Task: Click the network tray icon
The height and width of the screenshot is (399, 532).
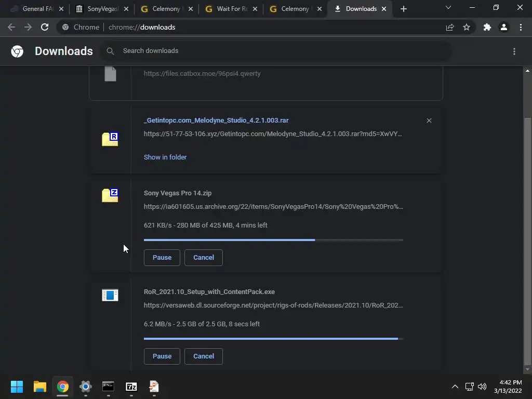Action: 469,387
